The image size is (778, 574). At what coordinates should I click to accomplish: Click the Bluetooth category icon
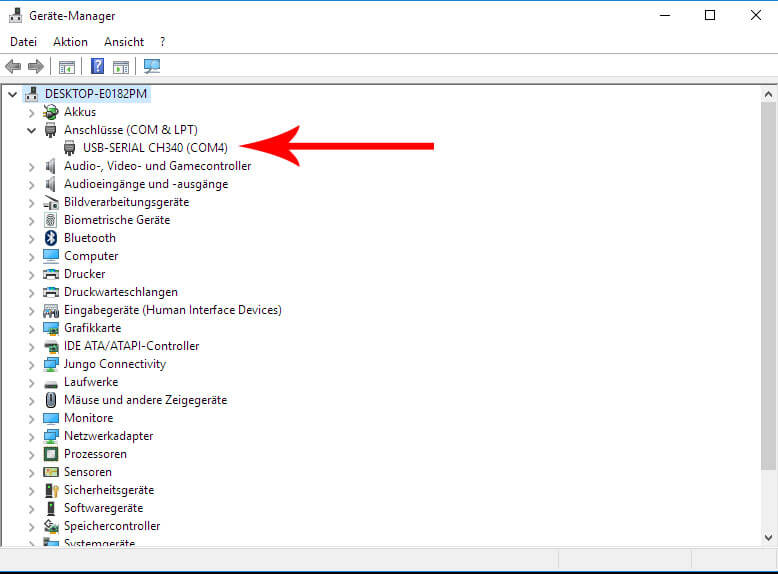click(x=51, y=238)
